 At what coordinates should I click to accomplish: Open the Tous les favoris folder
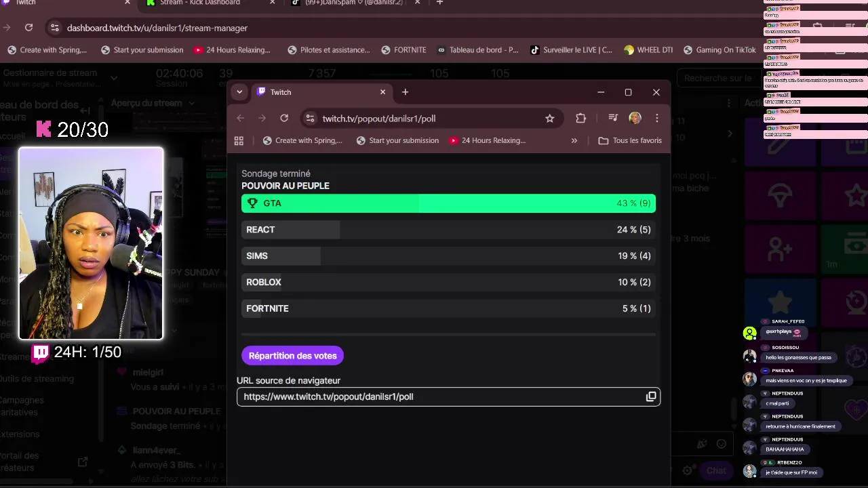[x=630, y=140]
